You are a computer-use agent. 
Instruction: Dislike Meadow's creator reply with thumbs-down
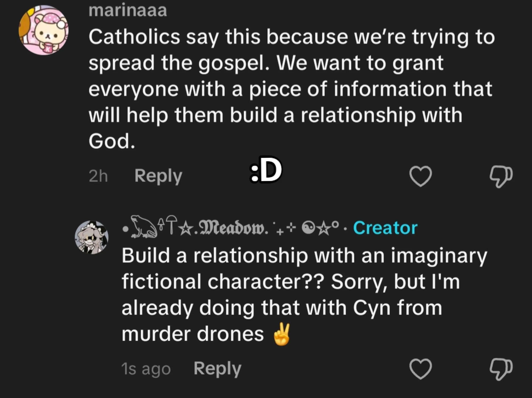(x=501, y=369)
